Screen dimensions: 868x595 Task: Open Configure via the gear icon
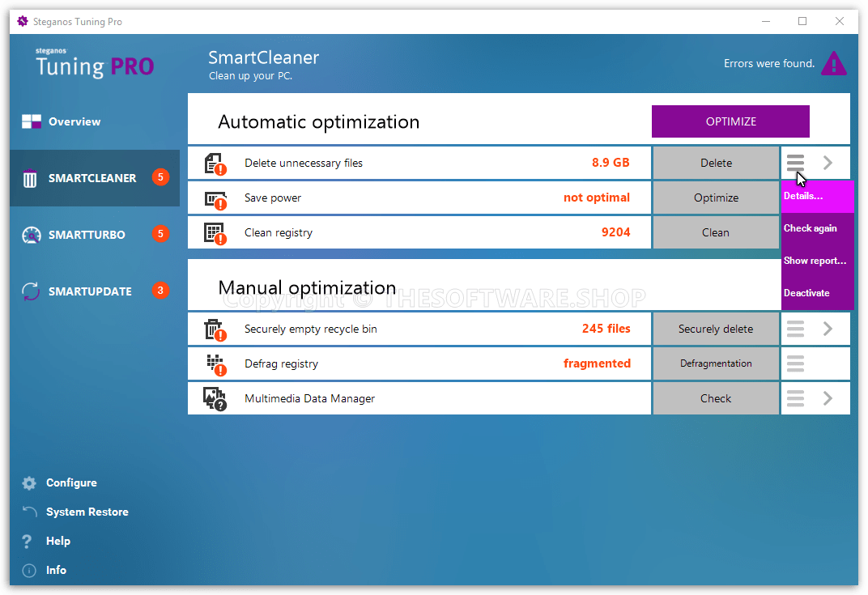click(x=30, y=483)
